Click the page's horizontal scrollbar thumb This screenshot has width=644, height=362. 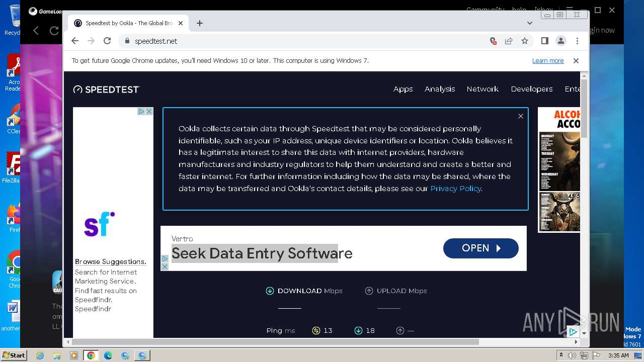tap(275, 342)
